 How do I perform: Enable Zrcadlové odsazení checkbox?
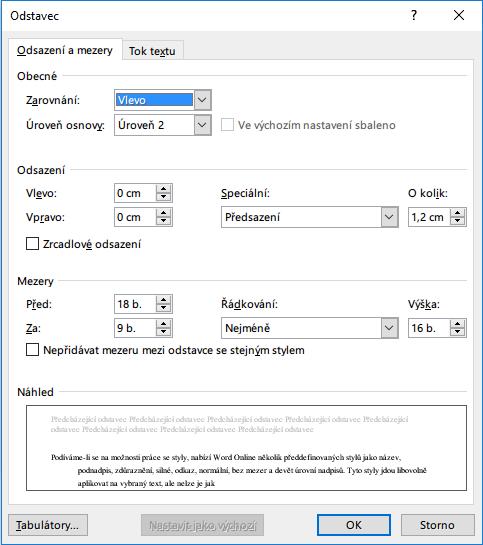[32, 244]
